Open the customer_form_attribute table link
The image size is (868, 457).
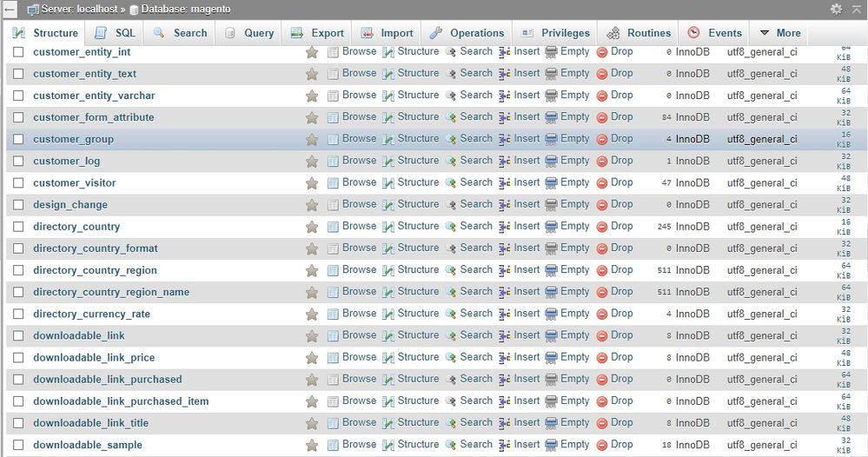pos(93,117)
